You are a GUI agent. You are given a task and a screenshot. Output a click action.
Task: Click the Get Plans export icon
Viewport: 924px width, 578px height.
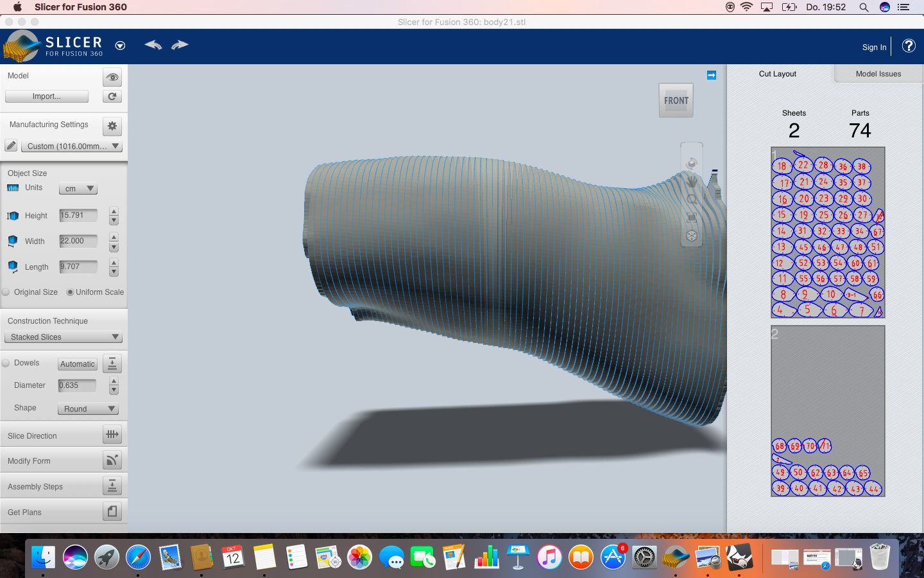112,512
